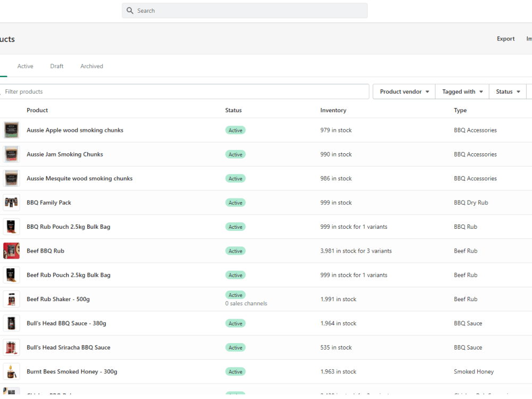The height and width of the screenshot is (399, 532).
Task: Open product Beef Rub Shaker - 500g
Action: click(x=59, y=299)
